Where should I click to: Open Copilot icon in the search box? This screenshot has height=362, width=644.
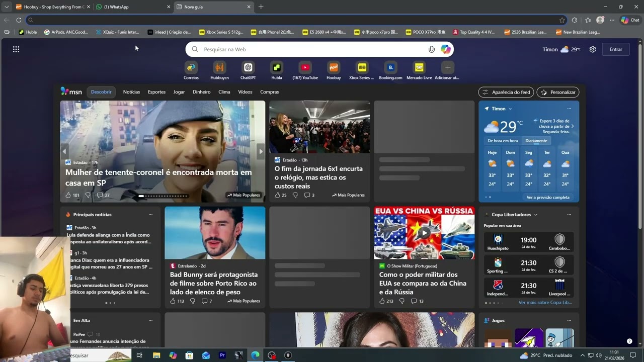(x=446, y=49)
